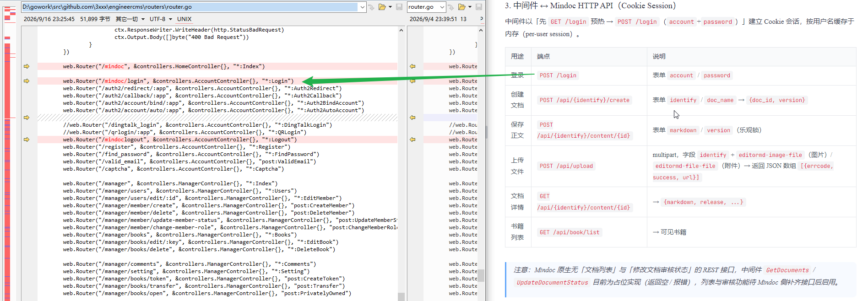This screenshot has width=868, height=301.
Task: Click the "GET /api/book/list" endpoint
Action: point(569,232)
